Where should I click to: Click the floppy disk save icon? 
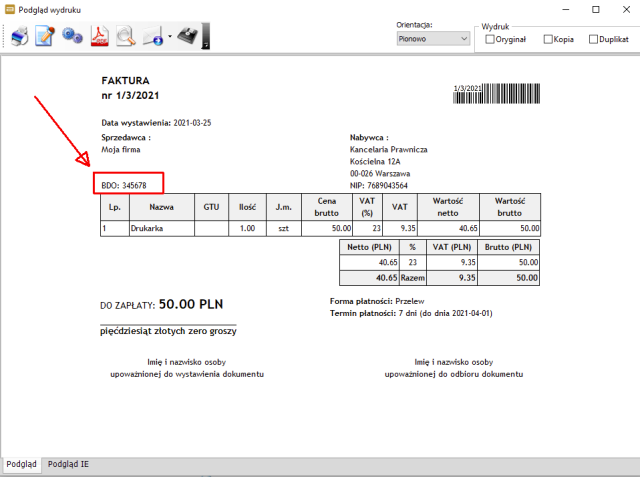[187, 36]
